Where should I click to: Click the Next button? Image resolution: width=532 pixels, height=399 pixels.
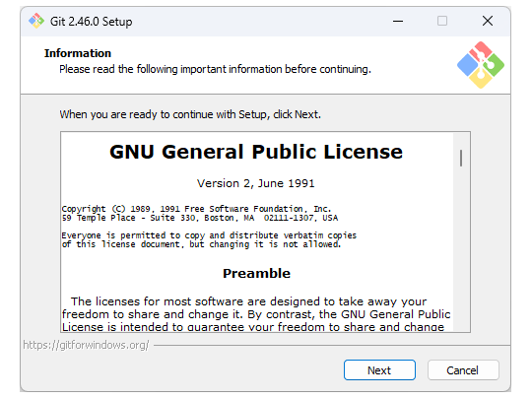[x=379, y=369]
